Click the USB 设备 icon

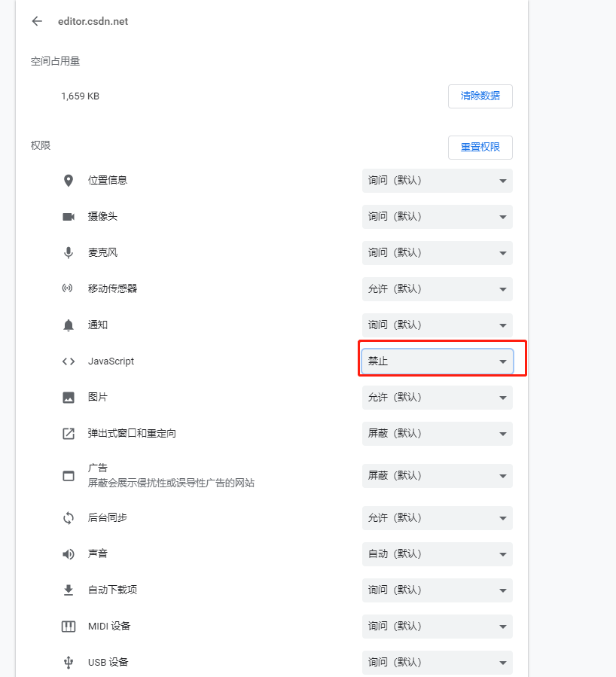(x=69, y=662)
